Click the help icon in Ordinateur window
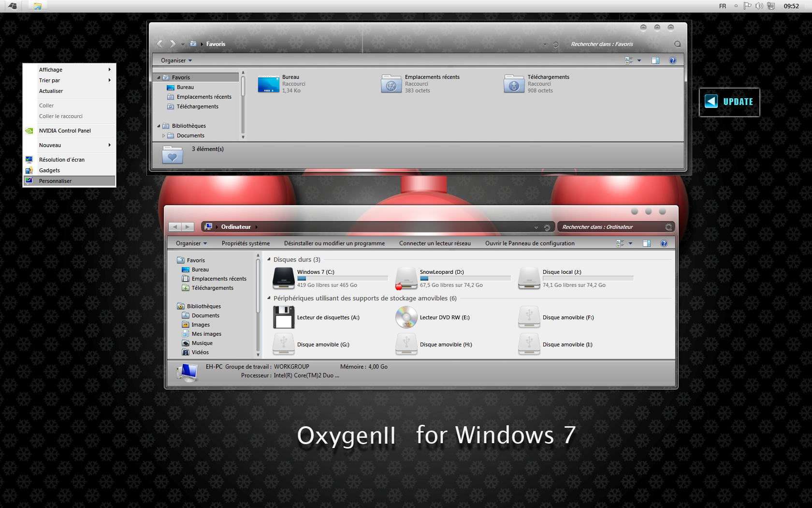 [x=664, y=243]
